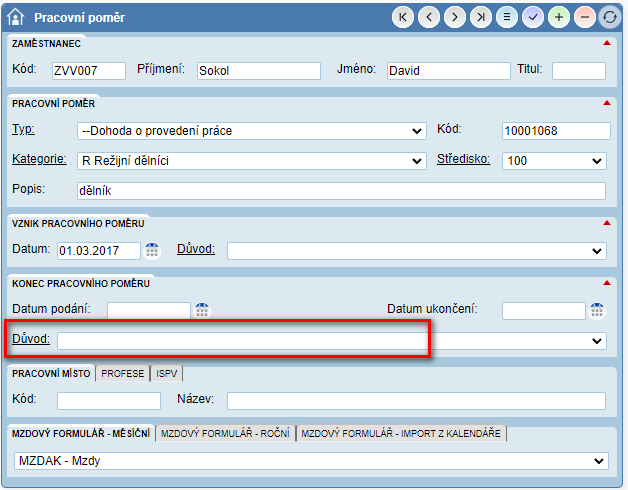Switch to the PROFESE tab
Image resolution: width=628 pixels, height=490 pixels.
coord(122,373)
